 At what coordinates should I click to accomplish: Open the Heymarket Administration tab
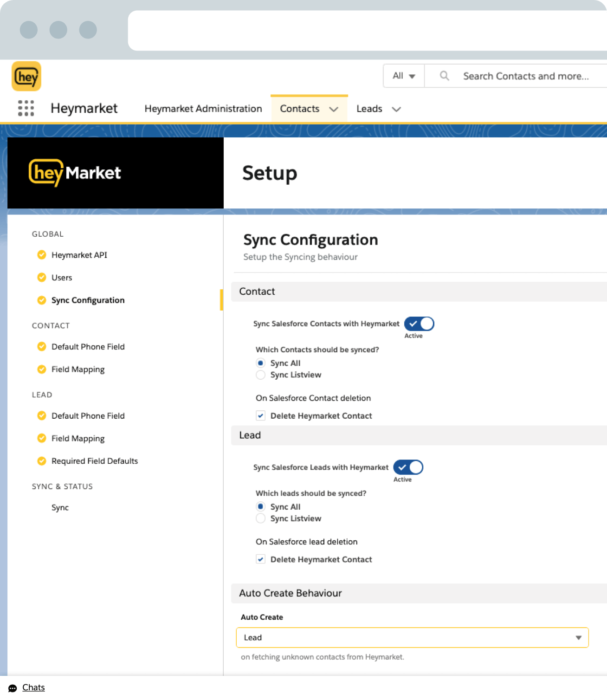[203, 109]
